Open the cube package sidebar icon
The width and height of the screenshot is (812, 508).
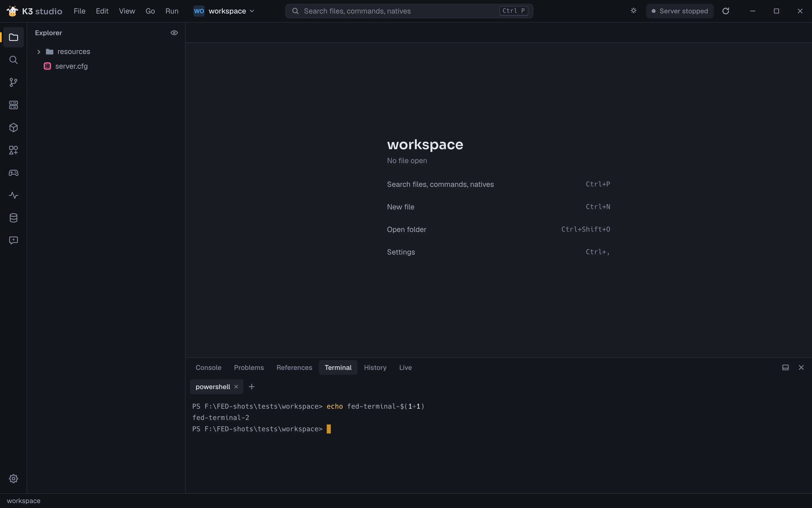point(13,128)
